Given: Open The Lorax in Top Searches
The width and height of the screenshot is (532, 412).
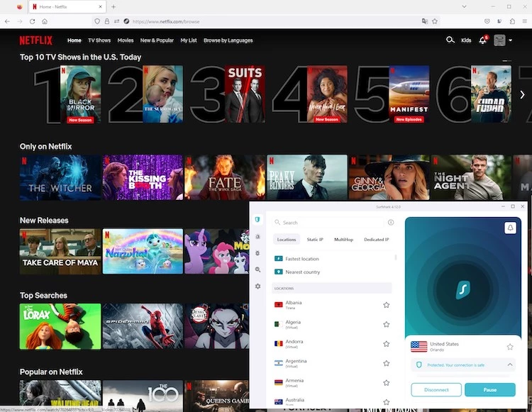Looking at the screenshot, I should tap(60, 326).
